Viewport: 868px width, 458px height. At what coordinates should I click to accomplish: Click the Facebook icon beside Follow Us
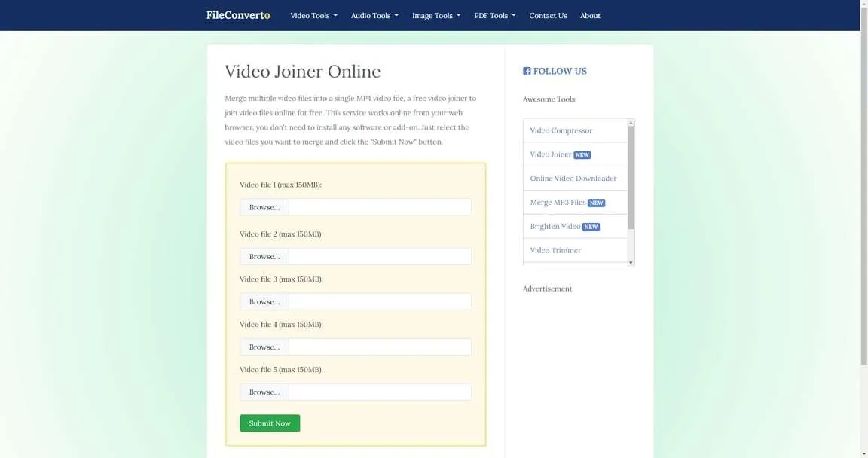point(527,71)
